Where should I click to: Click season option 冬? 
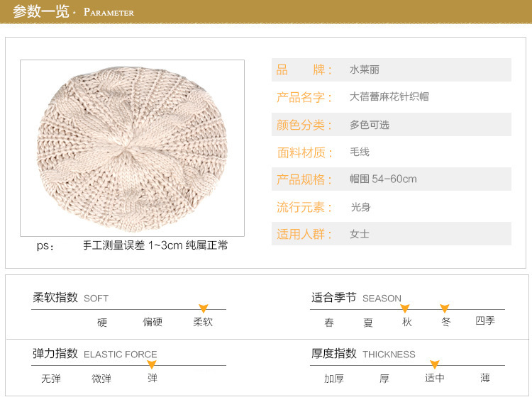446,322
